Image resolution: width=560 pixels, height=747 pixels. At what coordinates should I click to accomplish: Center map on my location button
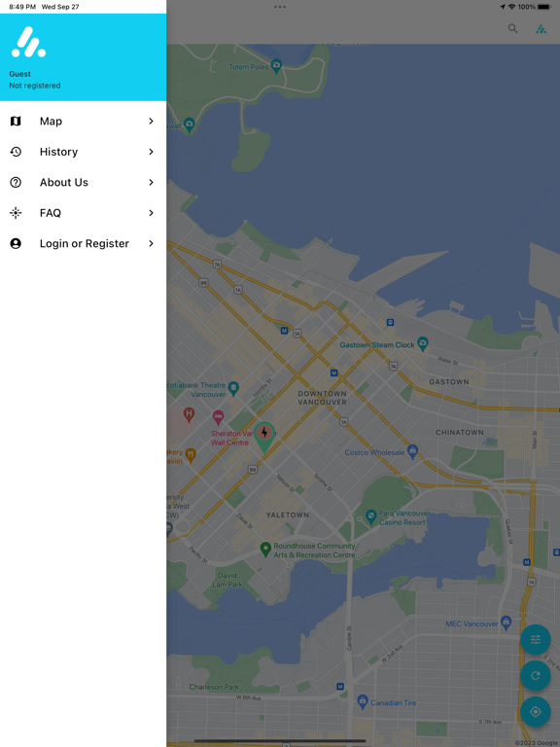click(x=536, y=712)
